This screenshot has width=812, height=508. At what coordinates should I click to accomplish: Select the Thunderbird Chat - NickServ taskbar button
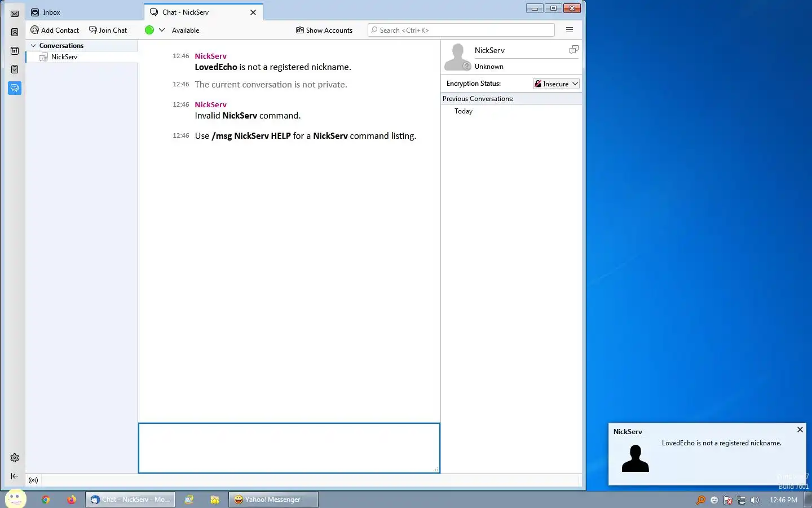tap(130, 500)
